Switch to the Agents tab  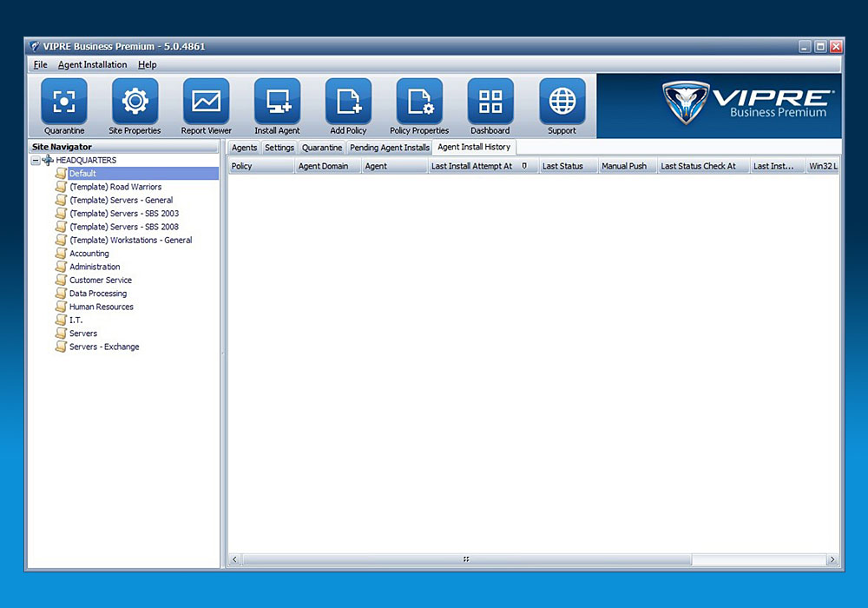coord(244,148)
